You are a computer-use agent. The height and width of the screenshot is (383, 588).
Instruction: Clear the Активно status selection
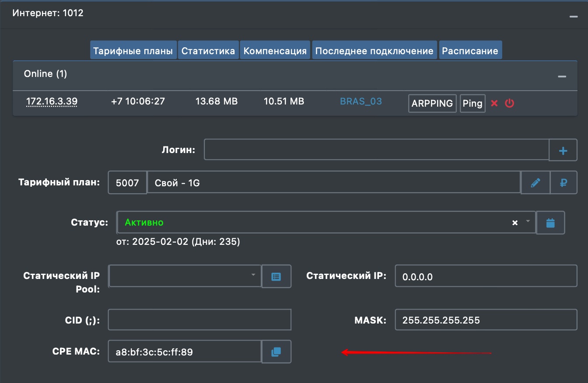pos(515,223)
